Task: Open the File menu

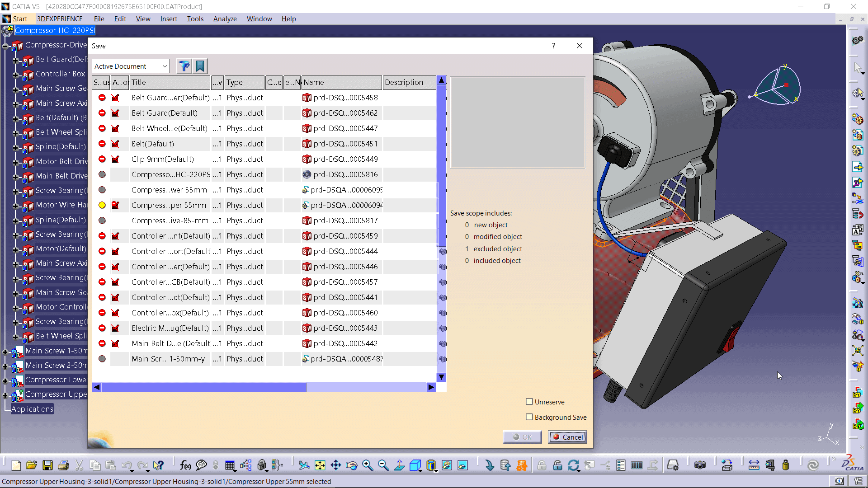Action: tap(99, 19)
